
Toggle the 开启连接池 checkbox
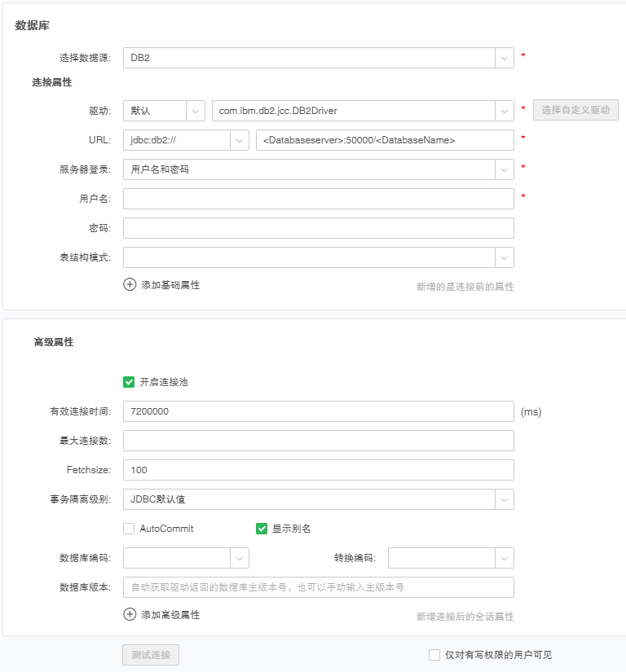pyautogui.click(x=129, y=381)
